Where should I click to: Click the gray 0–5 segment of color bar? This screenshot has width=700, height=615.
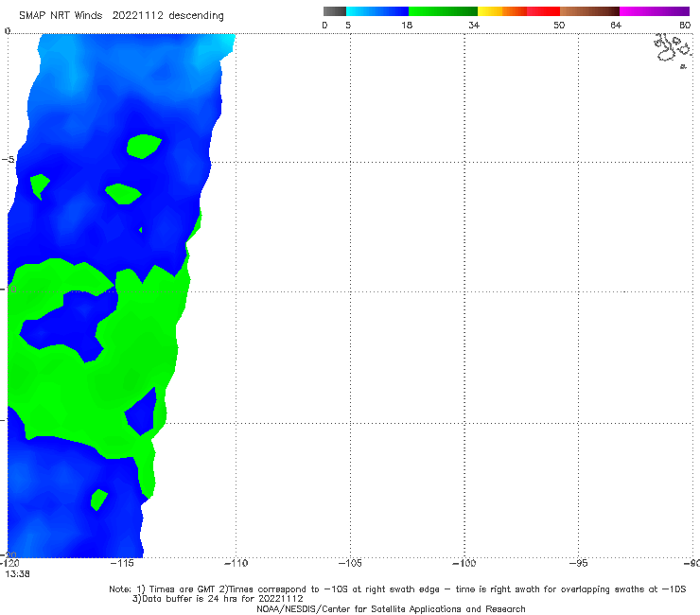coord(334,11)
